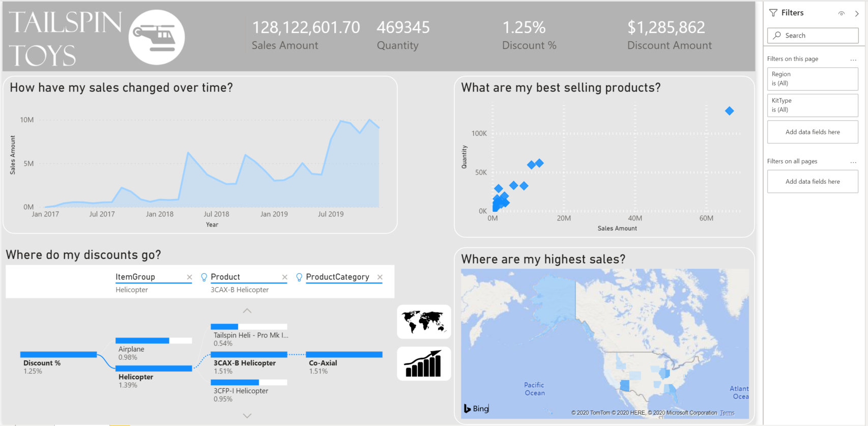Image resolution: width=868 pixels, height=426 pixels.
Task: Click the filter funnel icon
Action: point(773,13)
